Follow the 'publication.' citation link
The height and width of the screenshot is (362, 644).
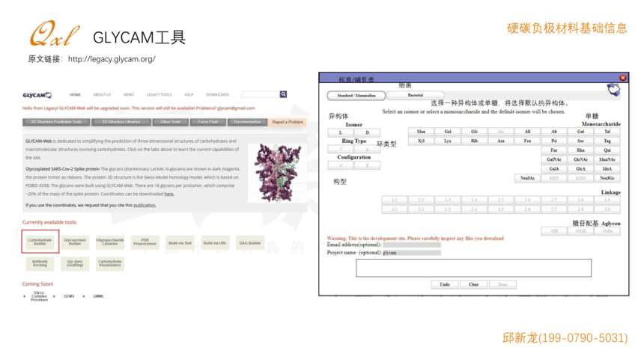point(145,205)
